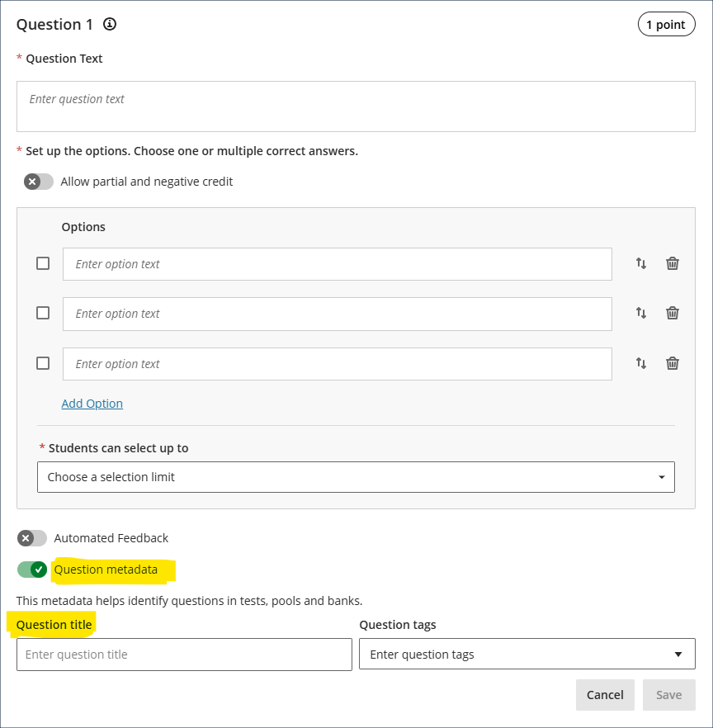713x728 pixels.
Task: Click the reorder arrows for the second option
Action: (641, 313)
